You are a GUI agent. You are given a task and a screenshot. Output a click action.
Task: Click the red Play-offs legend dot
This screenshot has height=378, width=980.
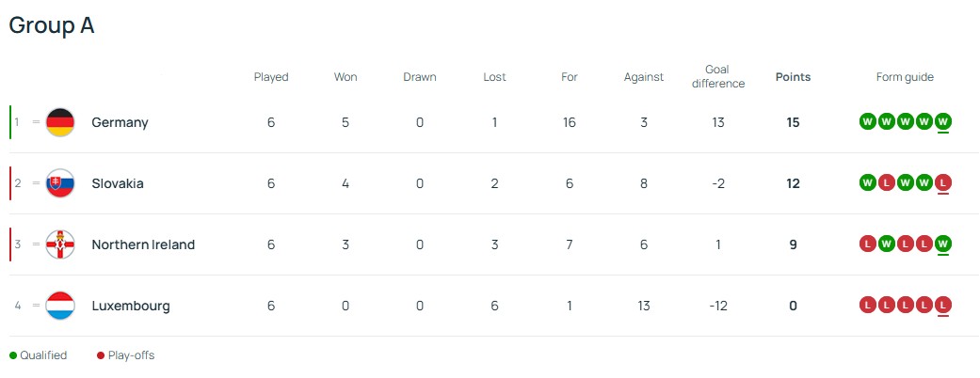(x=101, y=355)
